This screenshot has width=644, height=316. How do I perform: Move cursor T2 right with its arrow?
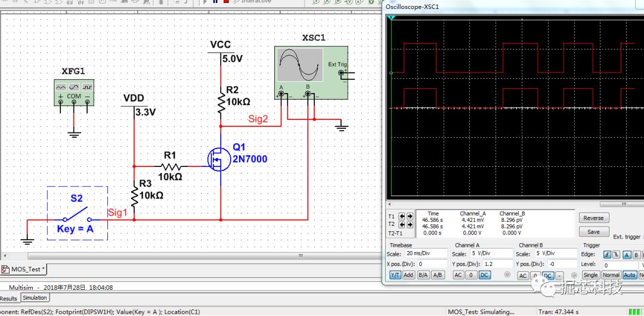[x=409, y=225]
